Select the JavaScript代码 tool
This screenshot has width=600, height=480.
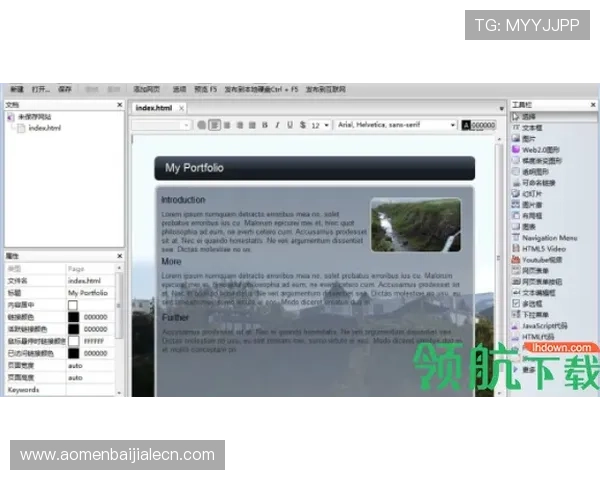tap(543, 325)
